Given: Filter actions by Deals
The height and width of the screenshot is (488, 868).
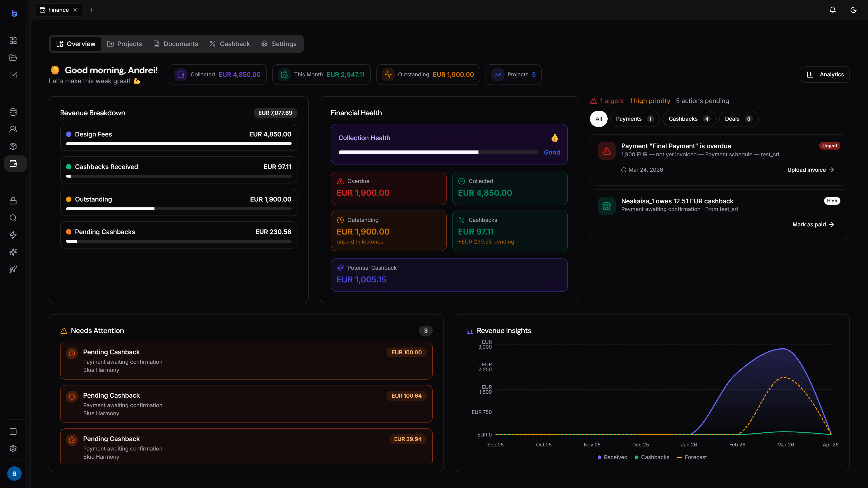Looking at the screenshot, I should pyautogui.click(x=739, y=119).
